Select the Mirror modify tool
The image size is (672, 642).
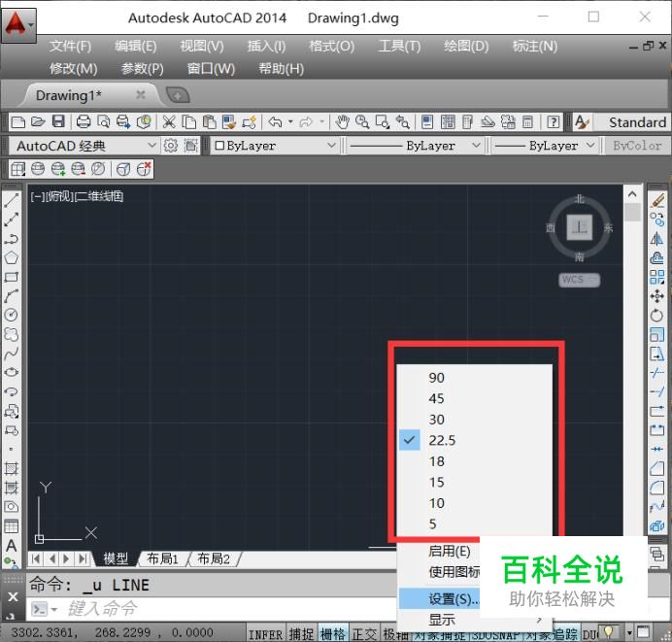pos(657,239)
